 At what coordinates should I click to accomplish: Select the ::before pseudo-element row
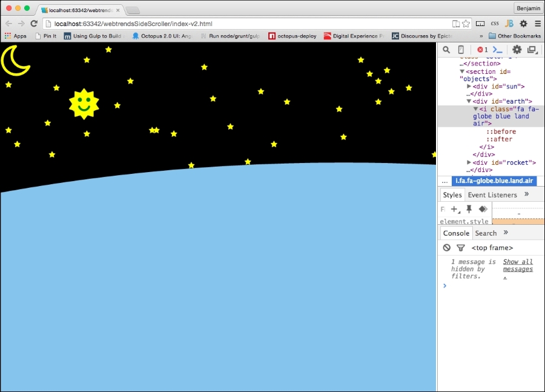tap(501, 131)
